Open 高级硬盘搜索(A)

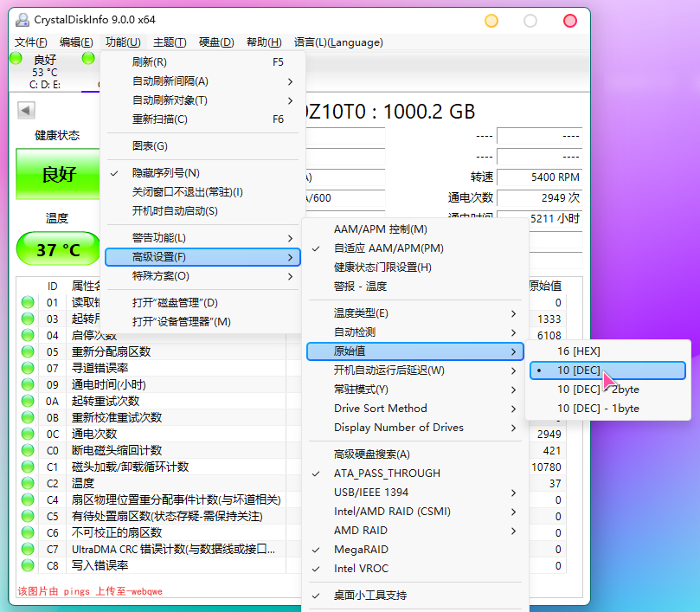(x=415, y=454)
